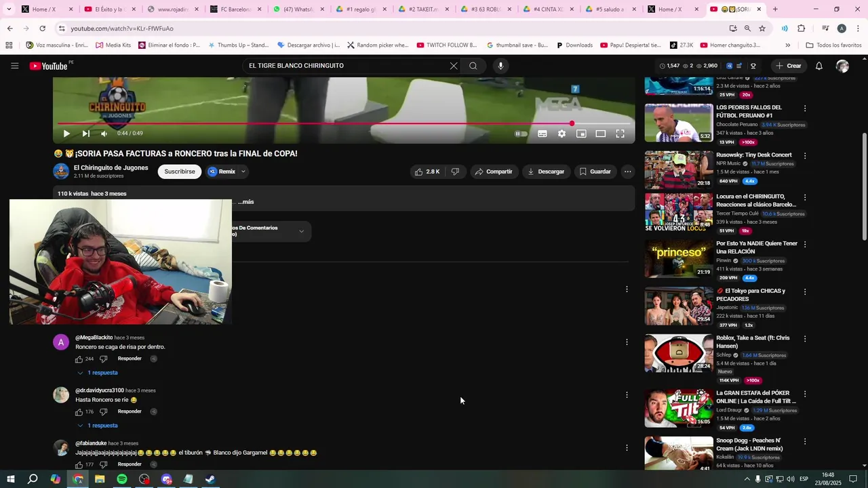Enable theater mode view
Image resolution: width=868 pixels, height=488 pixels.
point(601,134)
